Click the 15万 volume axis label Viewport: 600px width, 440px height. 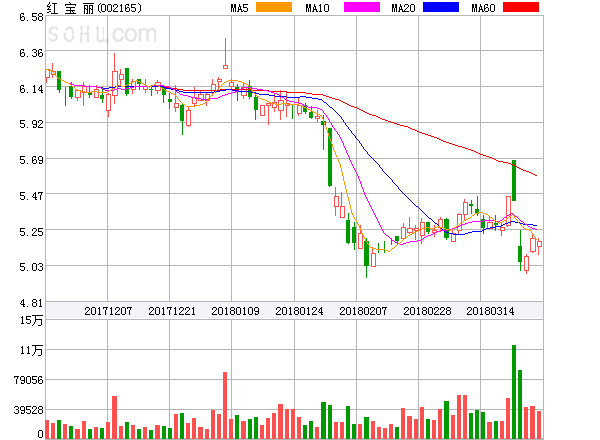point(32,320)
